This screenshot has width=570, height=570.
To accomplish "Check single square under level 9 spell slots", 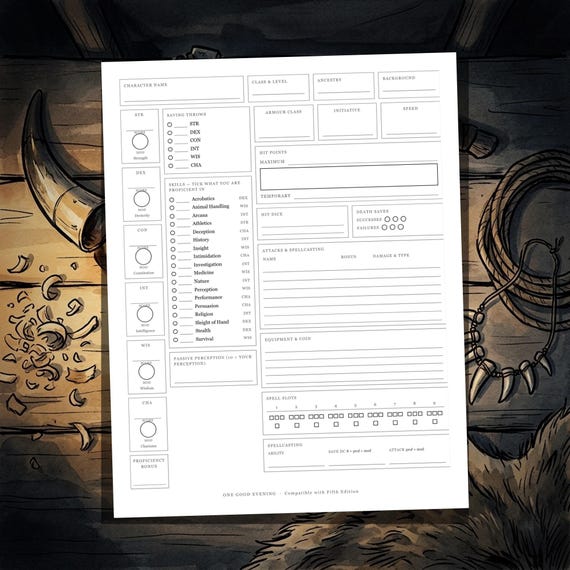I will [x=435, y=422].
